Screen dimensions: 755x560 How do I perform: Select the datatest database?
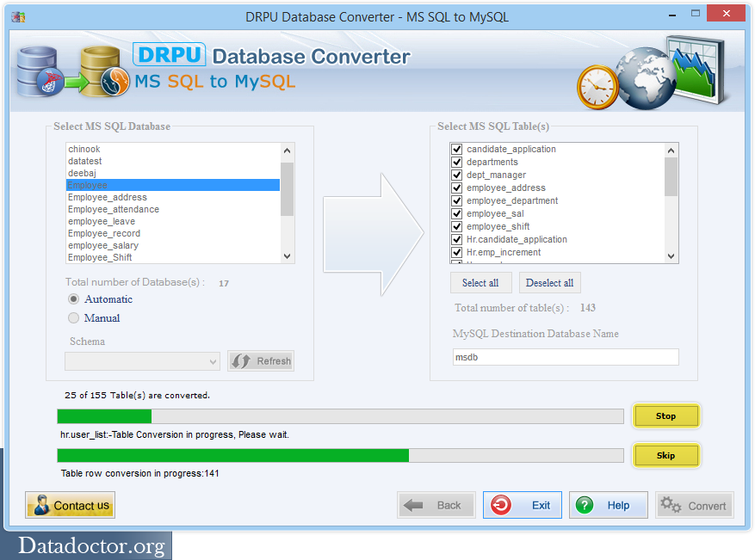pyautogui.click(x=173, y=161)
